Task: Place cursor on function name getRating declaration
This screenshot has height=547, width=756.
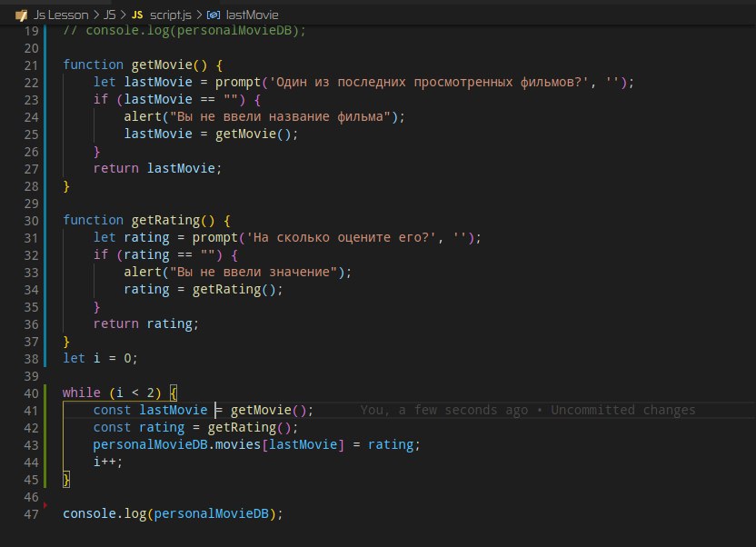Action: [x=165, y=220]
